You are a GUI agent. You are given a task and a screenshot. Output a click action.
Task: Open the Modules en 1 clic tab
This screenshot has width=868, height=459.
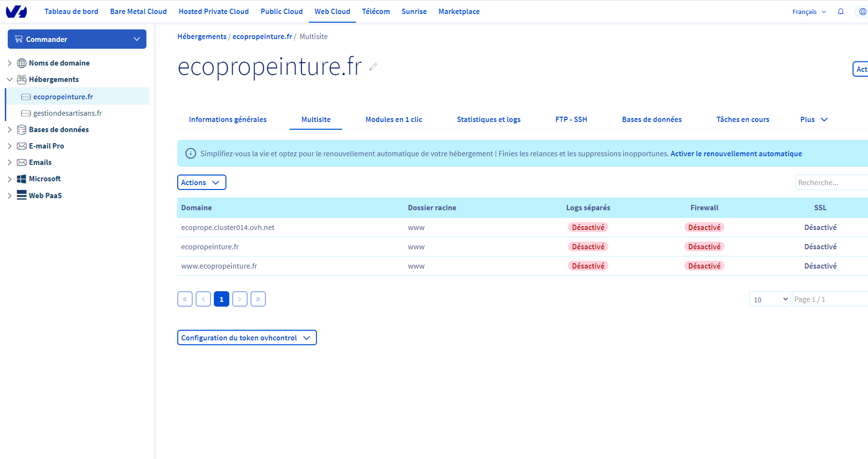(x=394, y=120)
